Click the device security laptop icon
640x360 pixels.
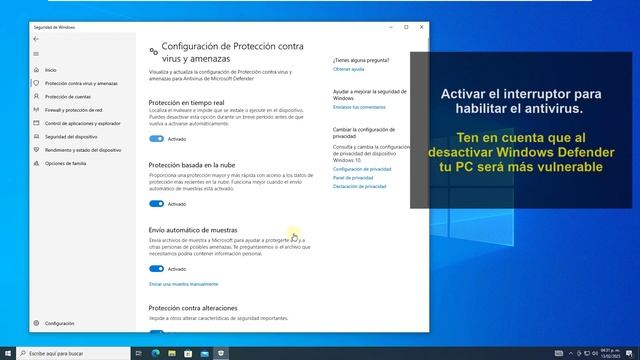click(x=36, y=136)
